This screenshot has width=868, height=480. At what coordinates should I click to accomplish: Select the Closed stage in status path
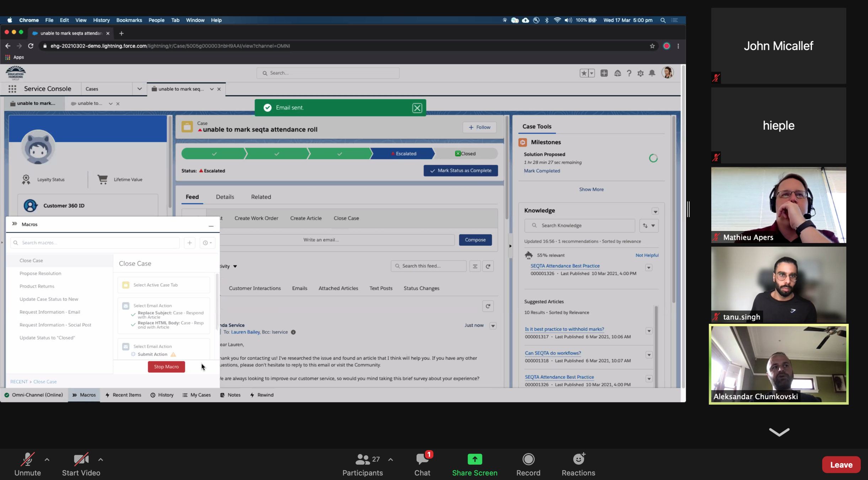(466, 154)
